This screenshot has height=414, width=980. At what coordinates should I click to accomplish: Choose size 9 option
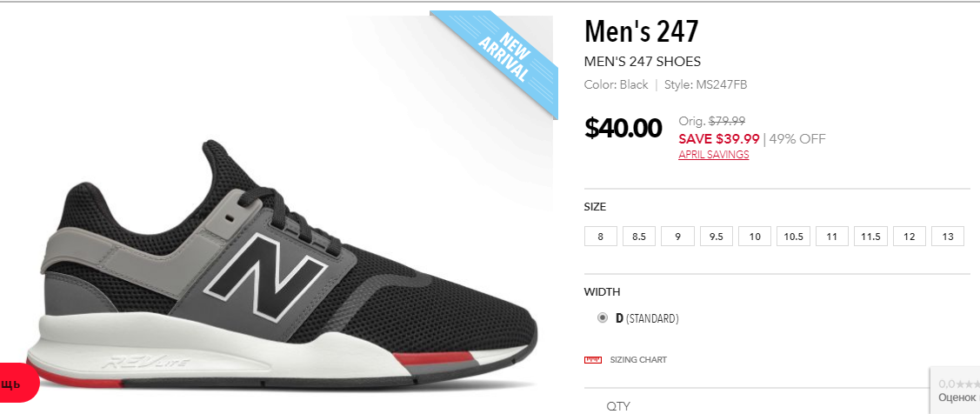pos(677,237)
